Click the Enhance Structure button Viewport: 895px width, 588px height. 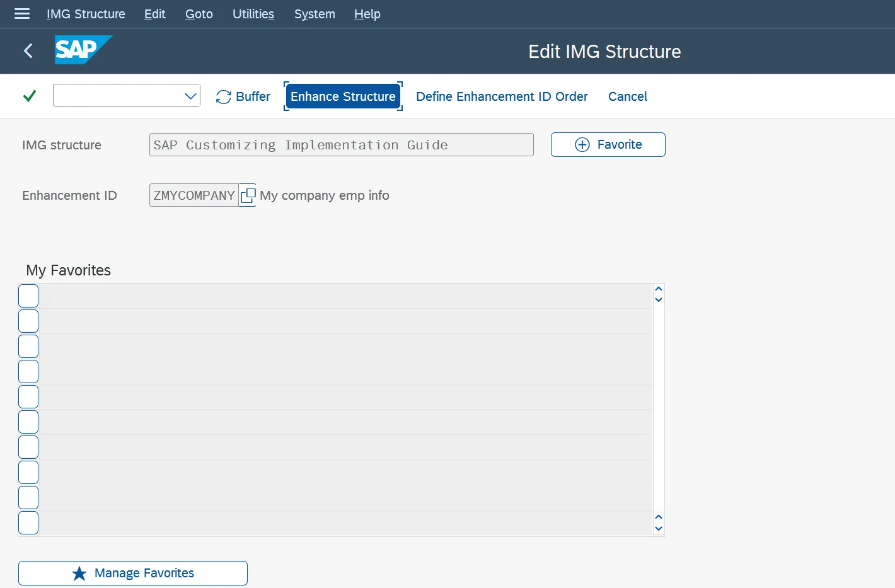(x=343, y=96)
